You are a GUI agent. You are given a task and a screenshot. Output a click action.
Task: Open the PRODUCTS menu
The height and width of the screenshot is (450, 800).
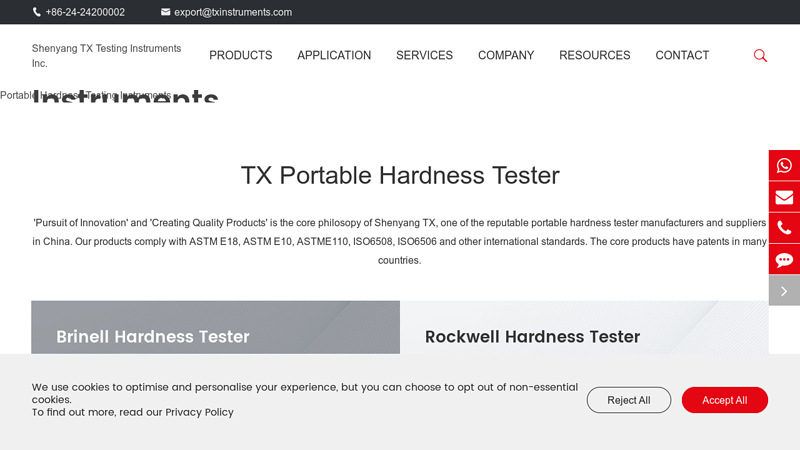241,55
